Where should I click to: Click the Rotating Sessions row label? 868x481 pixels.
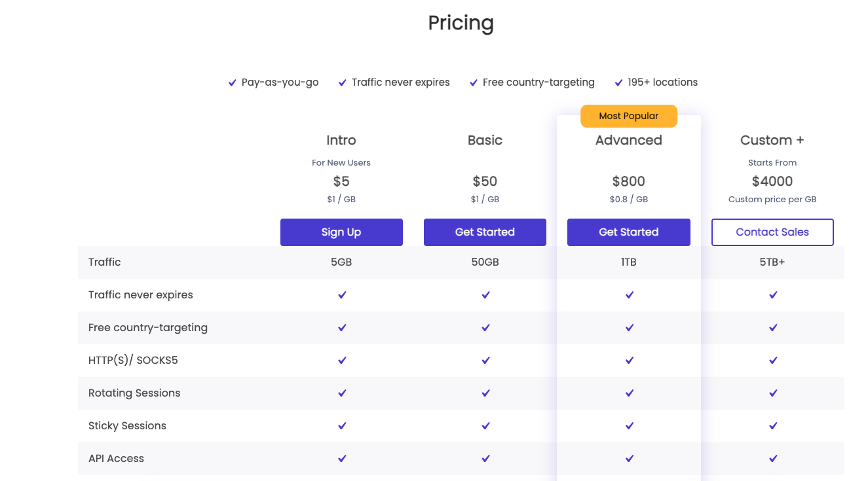[x=134, y=393]
